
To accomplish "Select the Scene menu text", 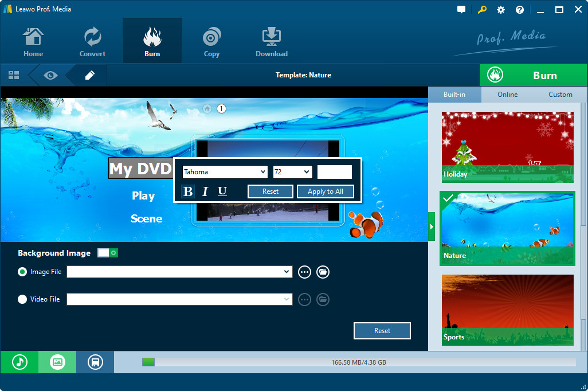I will click(x=146, y=218).
